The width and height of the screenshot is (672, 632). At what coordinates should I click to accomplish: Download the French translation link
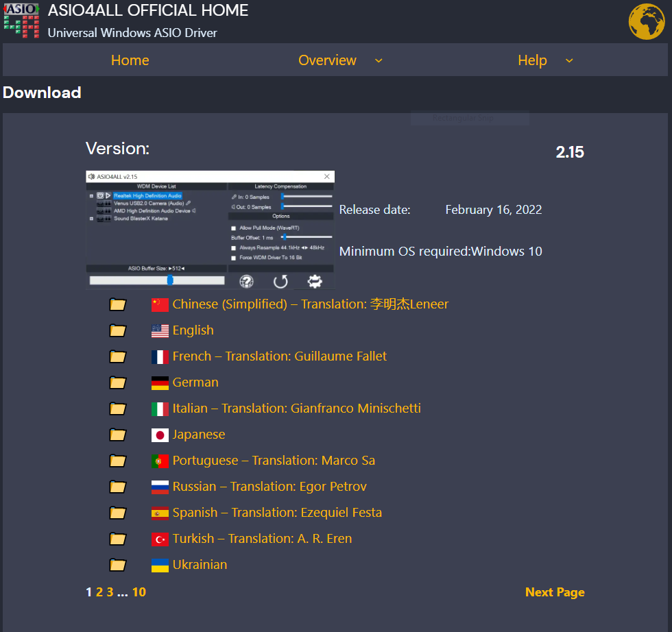point(280,356)
